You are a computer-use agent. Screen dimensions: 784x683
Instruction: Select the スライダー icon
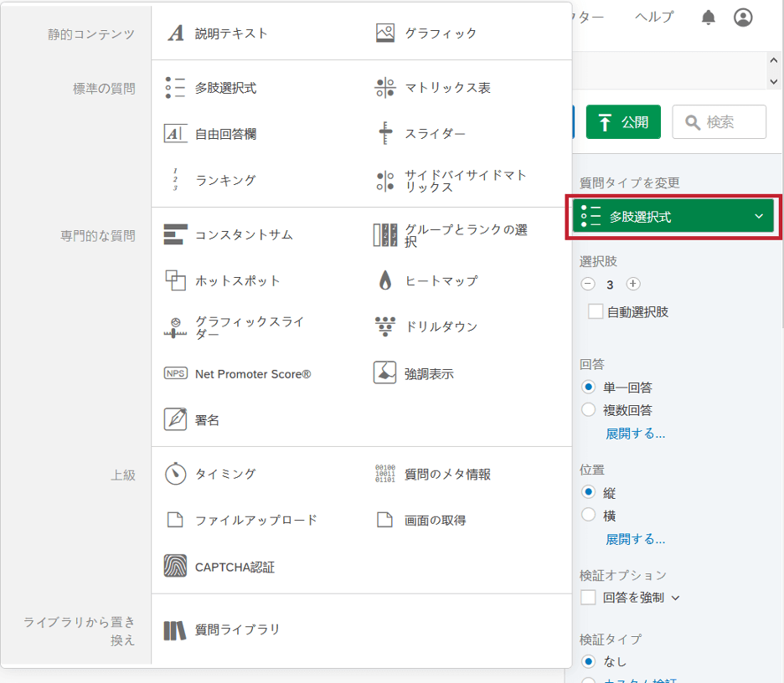(385, 133)
